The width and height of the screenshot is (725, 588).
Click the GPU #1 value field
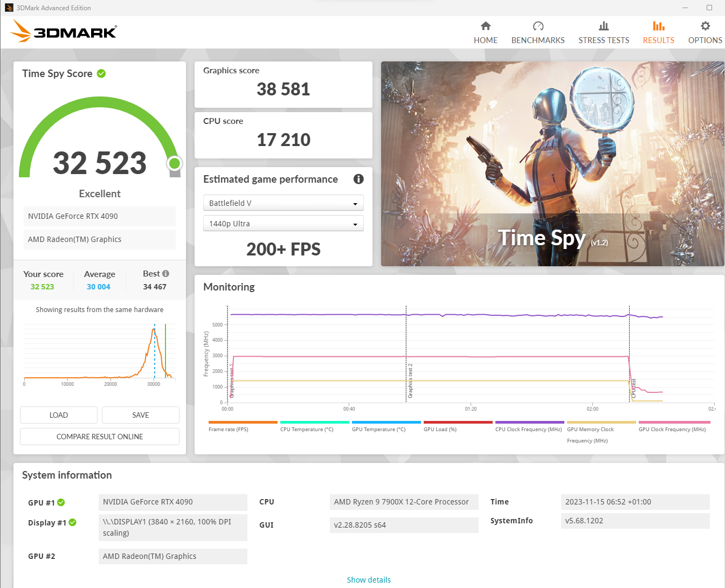click(173, 502)
